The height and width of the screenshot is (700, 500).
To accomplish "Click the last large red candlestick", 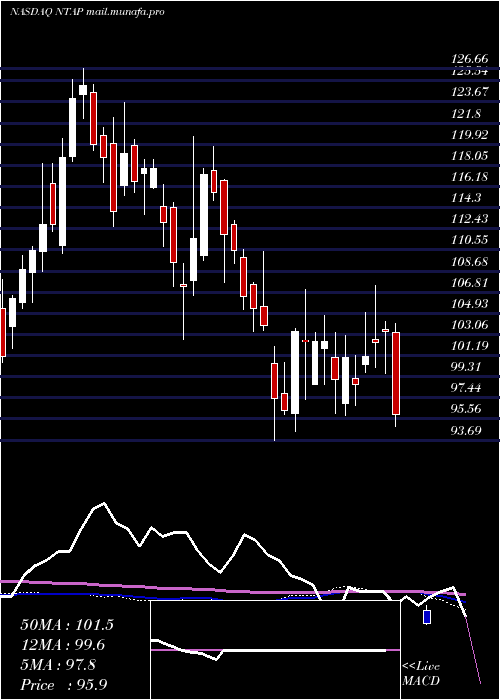I will (396, 374).
